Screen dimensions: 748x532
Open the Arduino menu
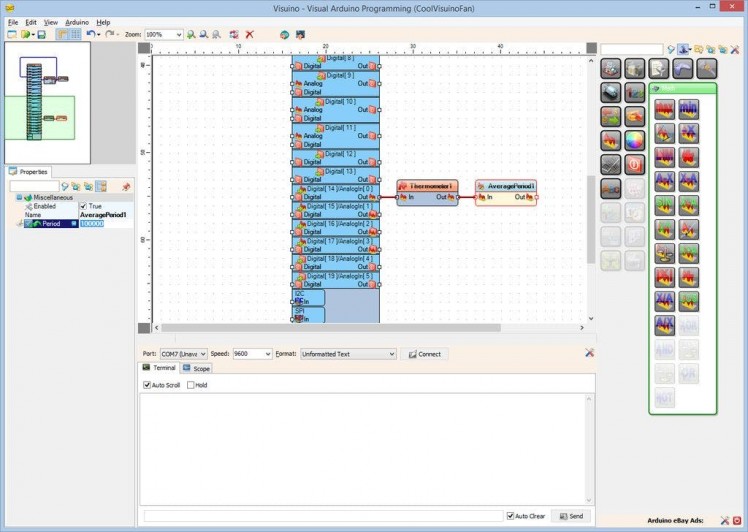(77, 21)
